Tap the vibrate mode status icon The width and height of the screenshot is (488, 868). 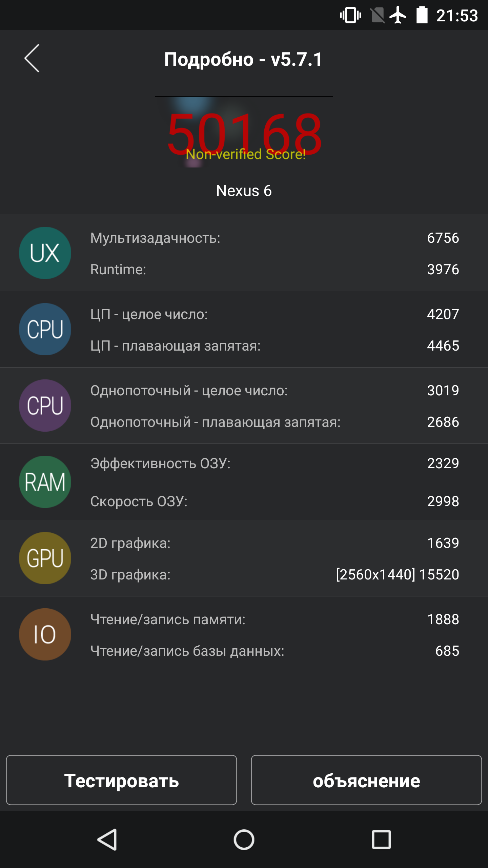(x=351, y=15)
